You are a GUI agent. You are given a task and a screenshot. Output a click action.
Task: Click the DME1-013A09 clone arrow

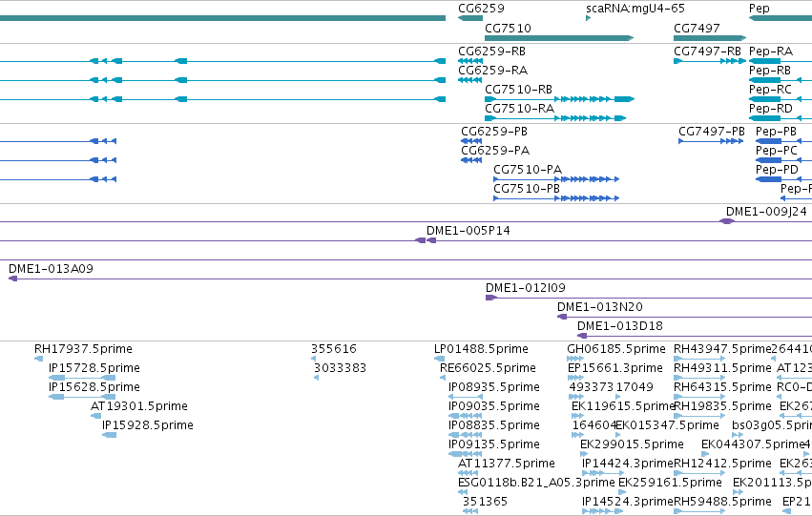point(13,279)
